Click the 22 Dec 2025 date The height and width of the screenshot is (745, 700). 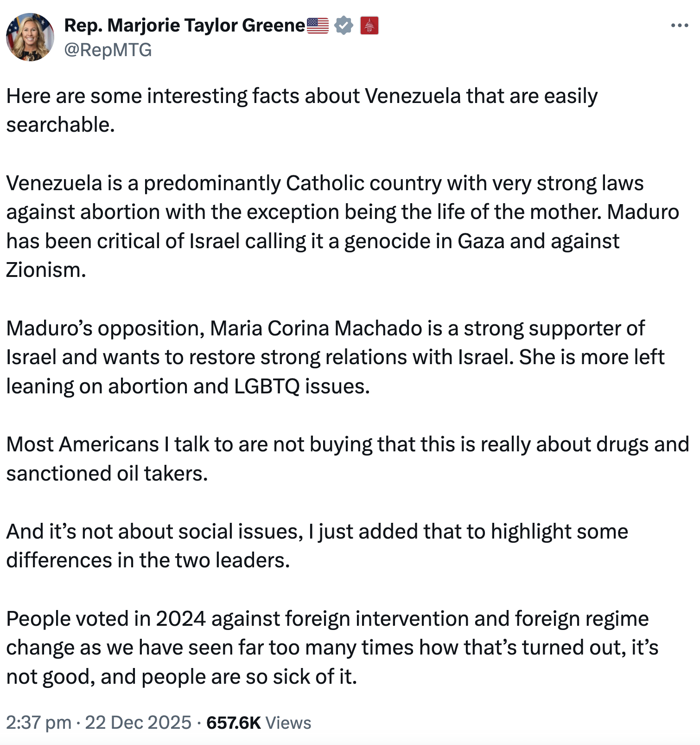[138, 722]
